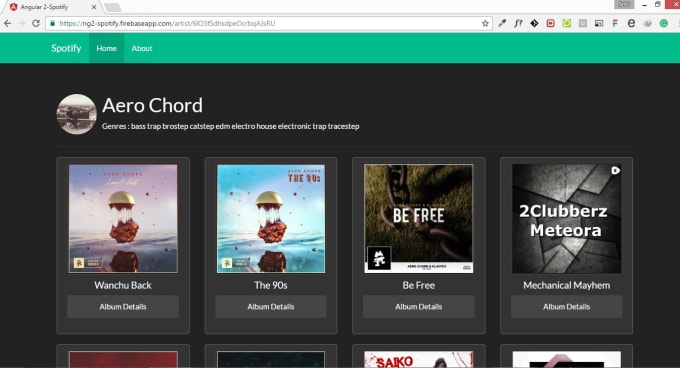Click the red record extension icon

click(x=550, y=23)
